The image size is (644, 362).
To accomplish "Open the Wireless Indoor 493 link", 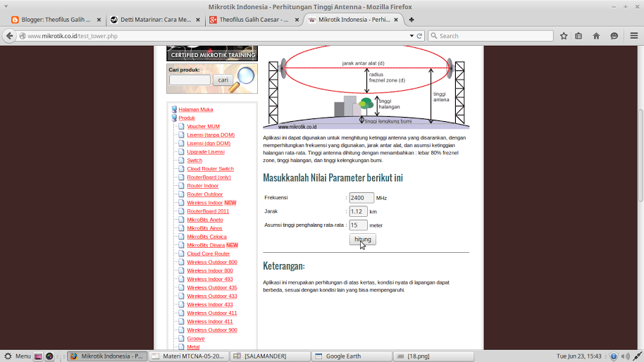I will [209, 279].
